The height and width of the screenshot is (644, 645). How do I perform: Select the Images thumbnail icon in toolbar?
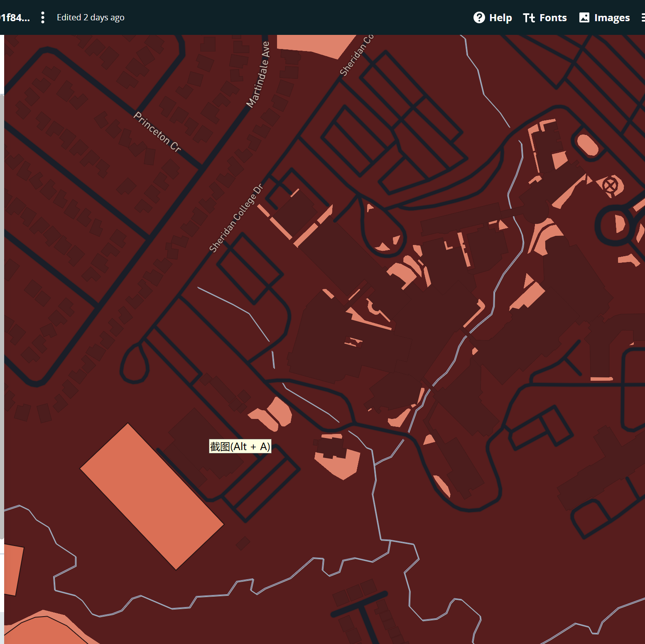click(585, 17)
